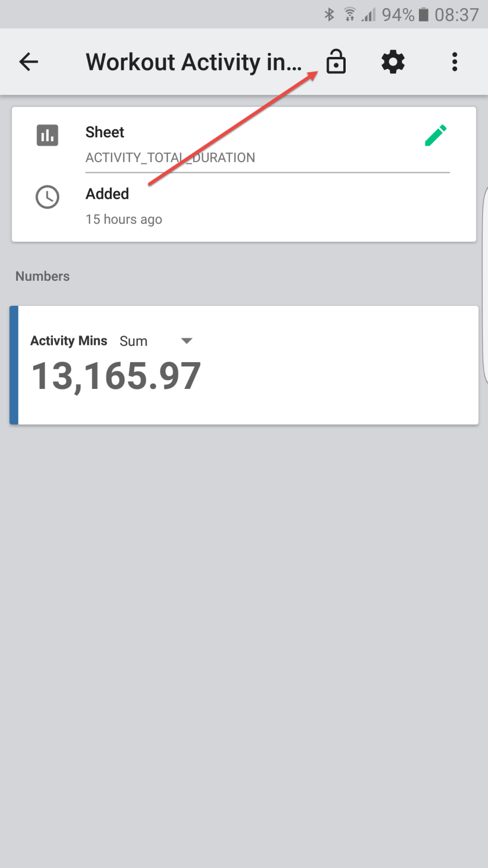
Task: Tap the blue color stripe on card
Action: coord(14,365)
